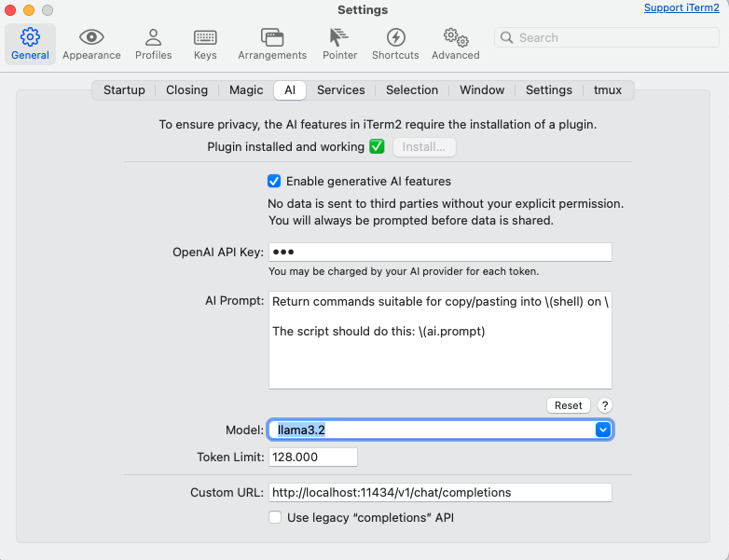Click the 'To ensure privacy' description text
Image resolution: width=729 pixels, height=560 pixels.
coord(378,125)
